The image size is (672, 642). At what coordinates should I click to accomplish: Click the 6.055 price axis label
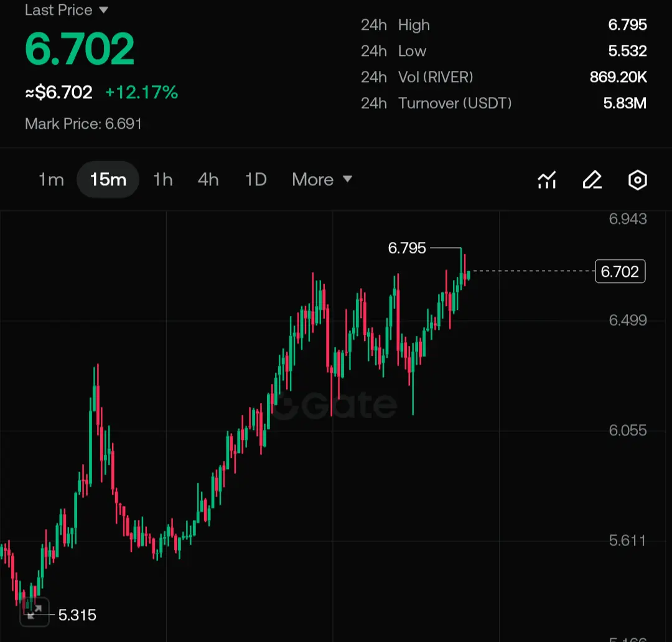pyautogui.click(x=628, y=430)
